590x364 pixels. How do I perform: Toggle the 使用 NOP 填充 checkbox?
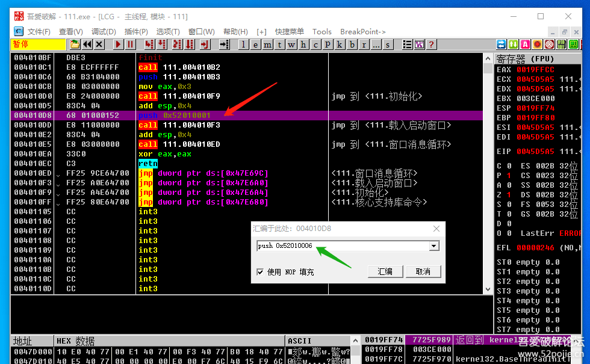[260, 272]
